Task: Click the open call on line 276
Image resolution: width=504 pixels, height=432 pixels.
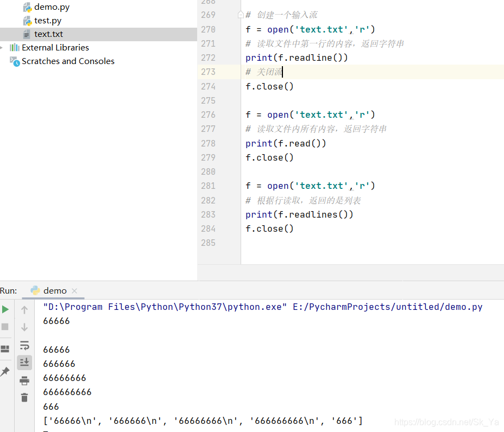Action: coord(321,115)
